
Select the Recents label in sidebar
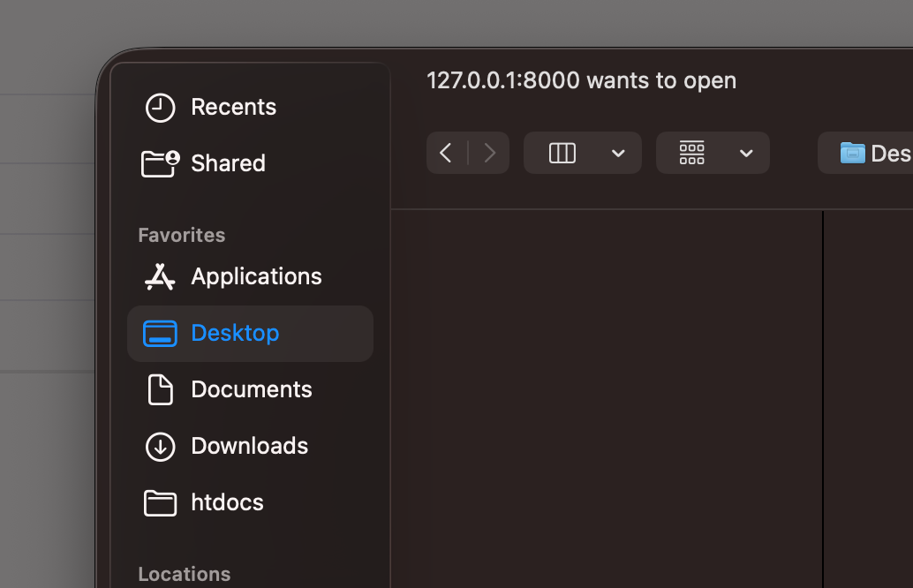(x=233, y=107)
